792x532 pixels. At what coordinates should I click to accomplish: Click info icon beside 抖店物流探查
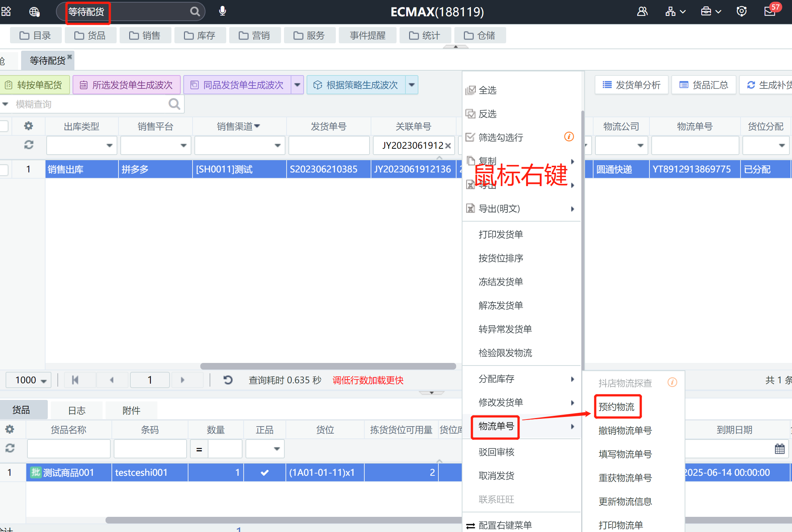672,382
